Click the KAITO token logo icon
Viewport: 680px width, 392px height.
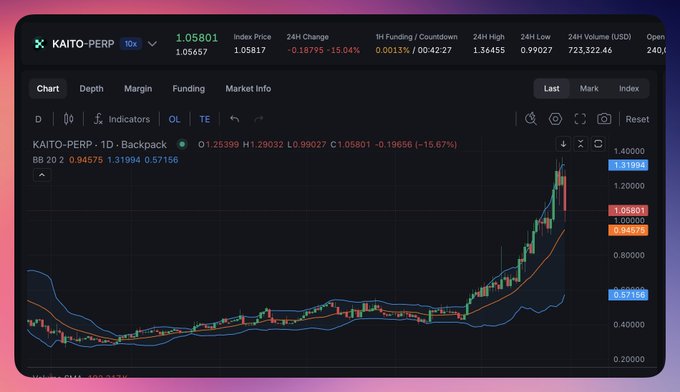pos(39,44)
